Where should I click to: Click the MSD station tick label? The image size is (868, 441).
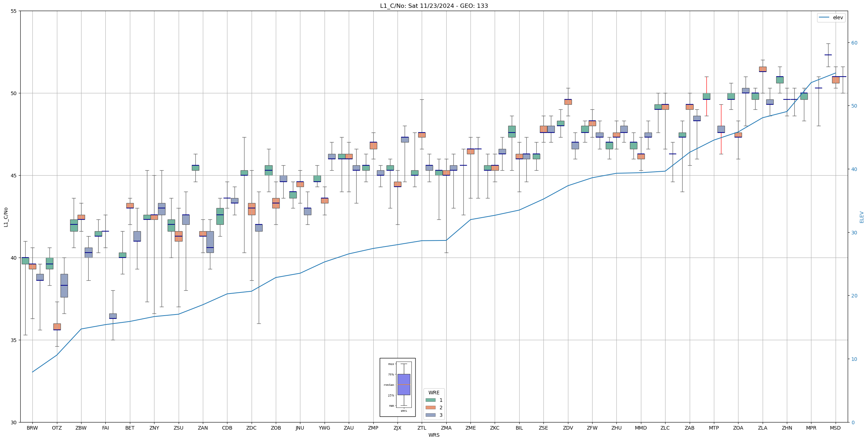point(835,428)
